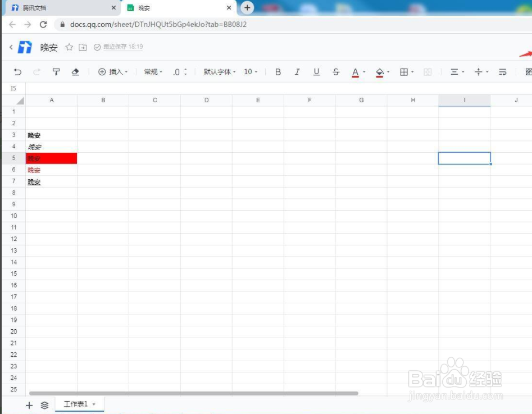The height and width of the screenshot is (414, 532).
Task: Click the red text 晚安 cell A6
Action: point(52,170)
